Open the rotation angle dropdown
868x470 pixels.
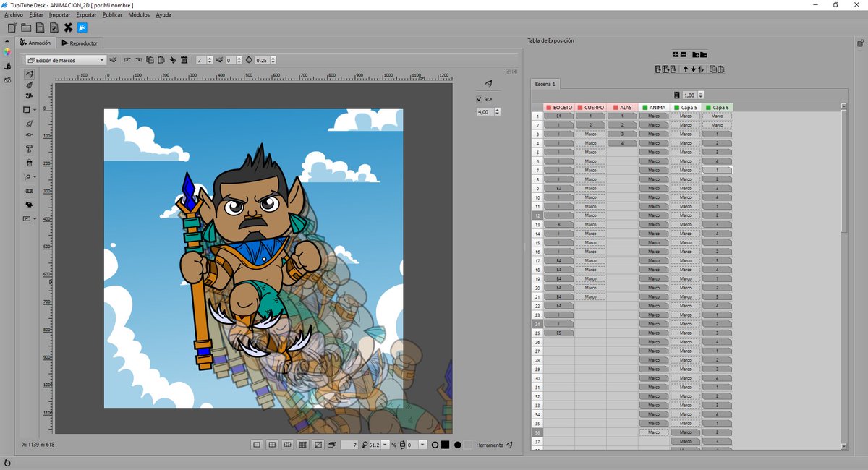[x=423, y=445]
